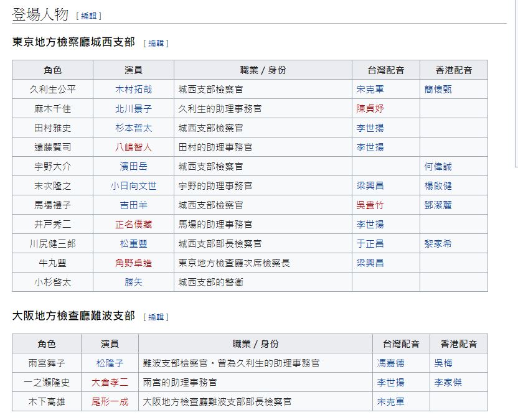Edit the 東京地方檢察廳城西支部 section

tap(156, 43)
